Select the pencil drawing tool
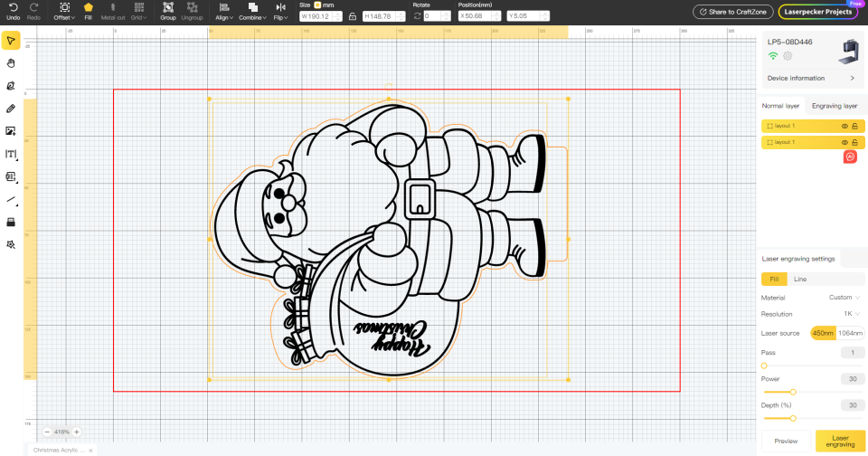 pyautogui.click(x=11, y=109)
